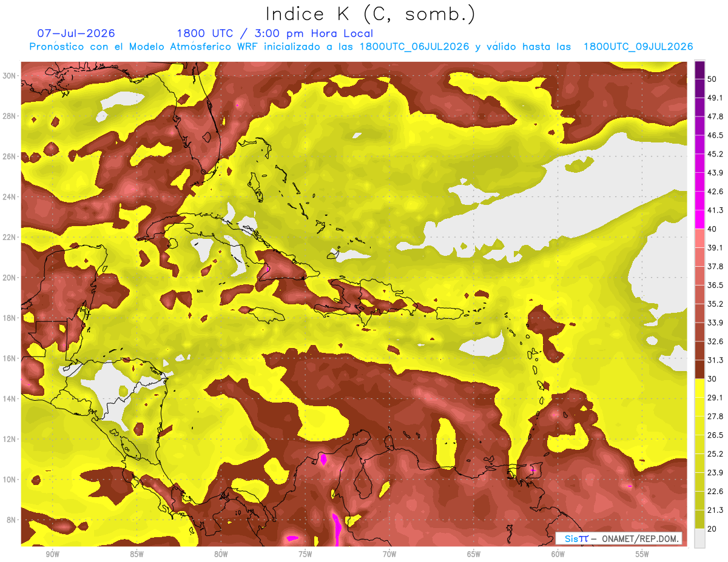Click the "22.6" color scale value

[715, 492]
